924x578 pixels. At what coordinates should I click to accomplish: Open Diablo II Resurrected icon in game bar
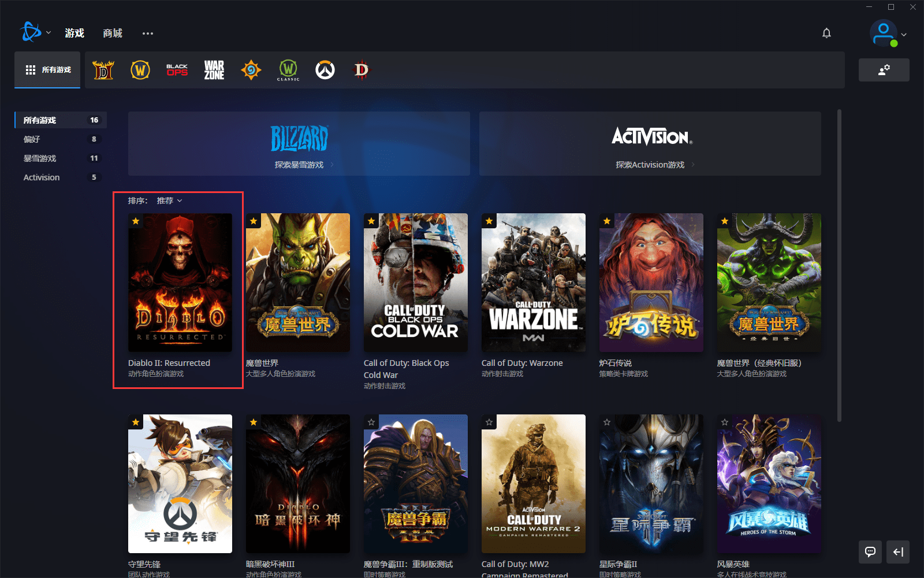point(103,70)
